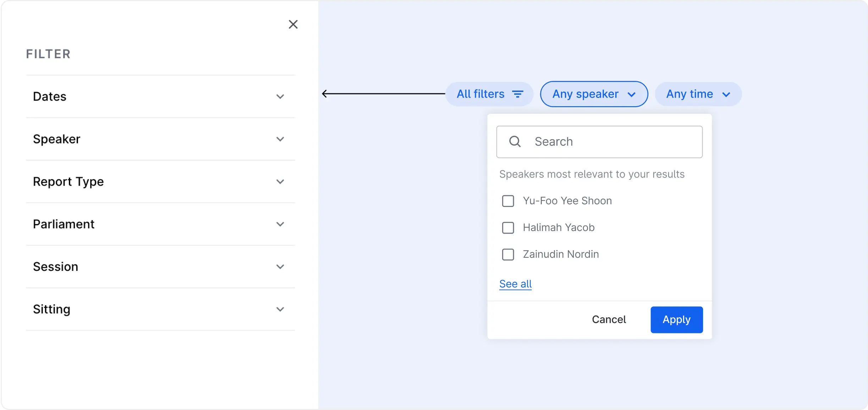Expand the Speaker filter section

coord(160,139)
